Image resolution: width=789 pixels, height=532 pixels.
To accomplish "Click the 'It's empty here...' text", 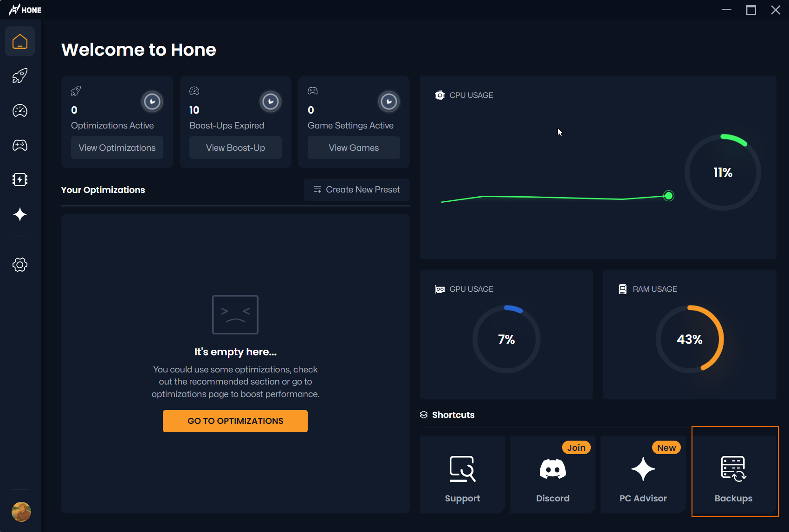I will point(235,352).
